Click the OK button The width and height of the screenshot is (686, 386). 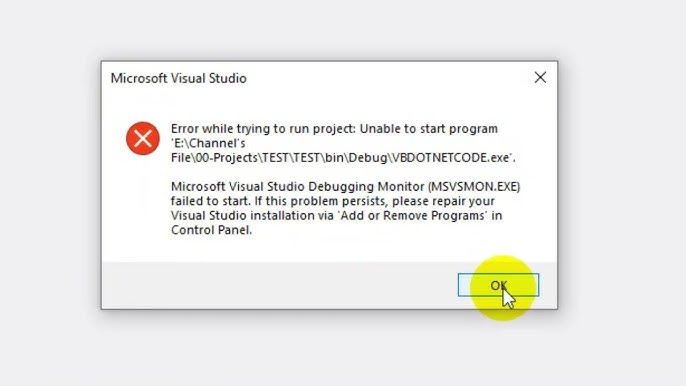pyautogui.click(x=498, y=285)
